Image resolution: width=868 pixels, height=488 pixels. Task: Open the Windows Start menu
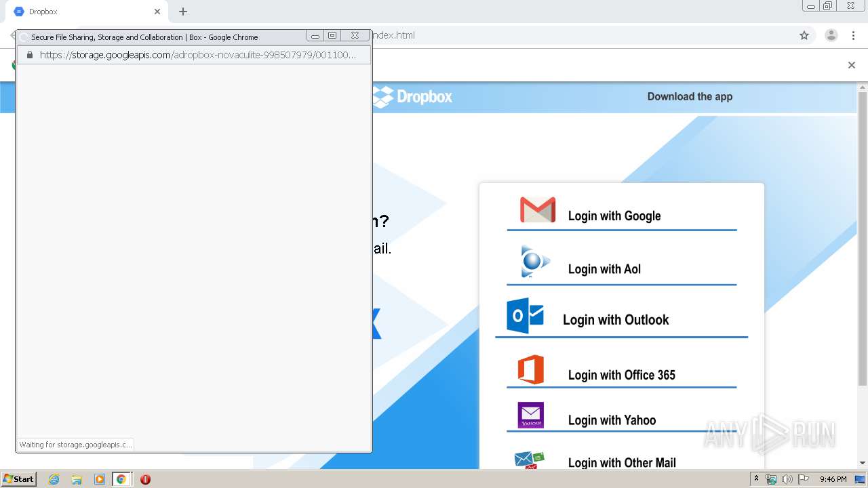(x=19, y=479)
